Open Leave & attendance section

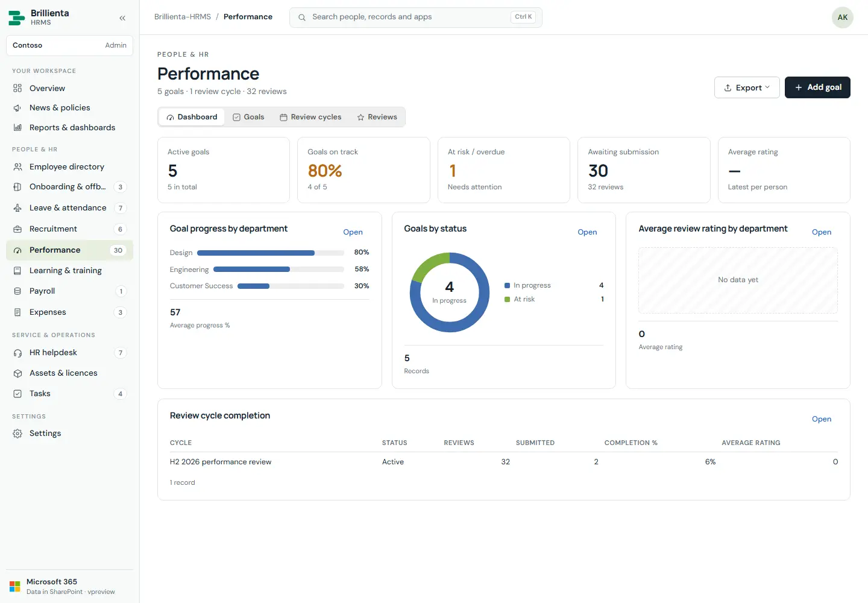pos(69,207)
